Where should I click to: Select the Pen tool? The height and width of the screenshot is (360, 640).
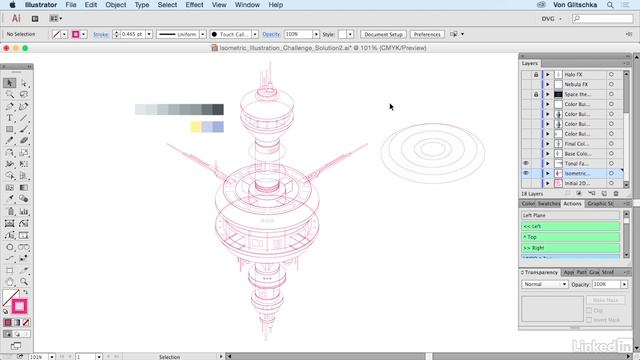pyautogui.click(x=9, y=107)
